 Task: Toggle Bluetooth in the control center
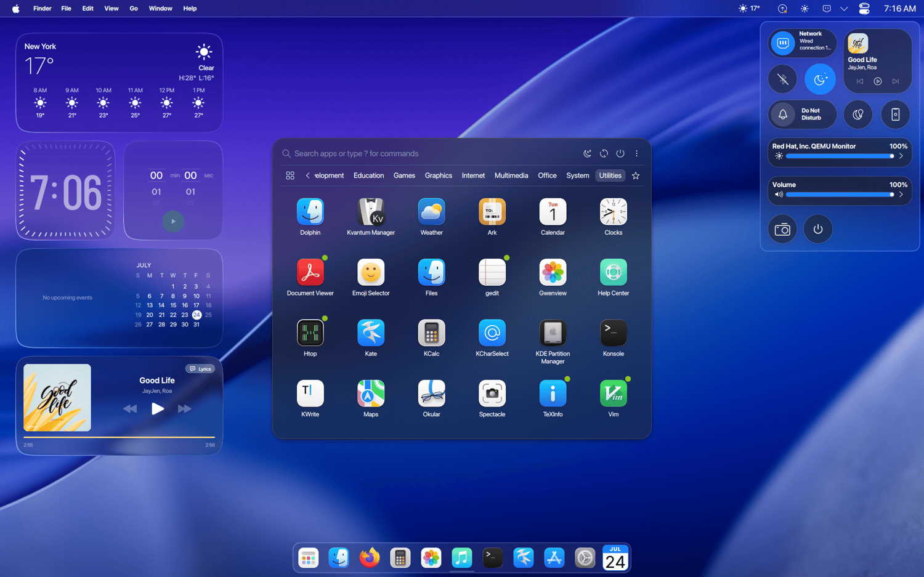tap(782, 79)
